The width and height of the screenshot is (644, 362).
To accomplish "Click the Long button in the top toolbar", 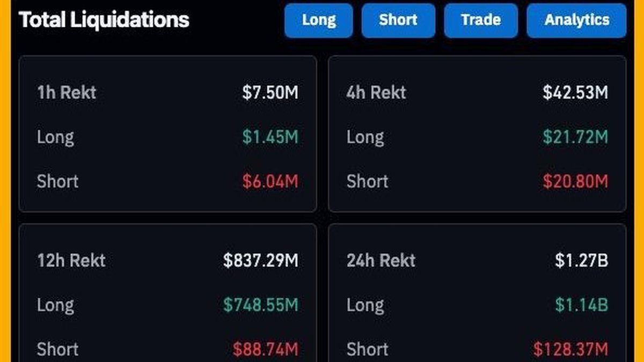I will click(319, 20).
